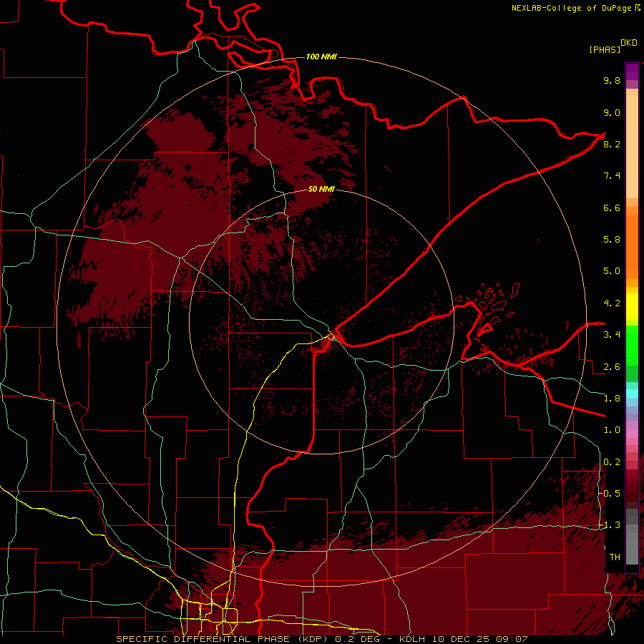644x644 pixels.
Task: Click the purple band at the scale top
Action: (x=632, y=72)
